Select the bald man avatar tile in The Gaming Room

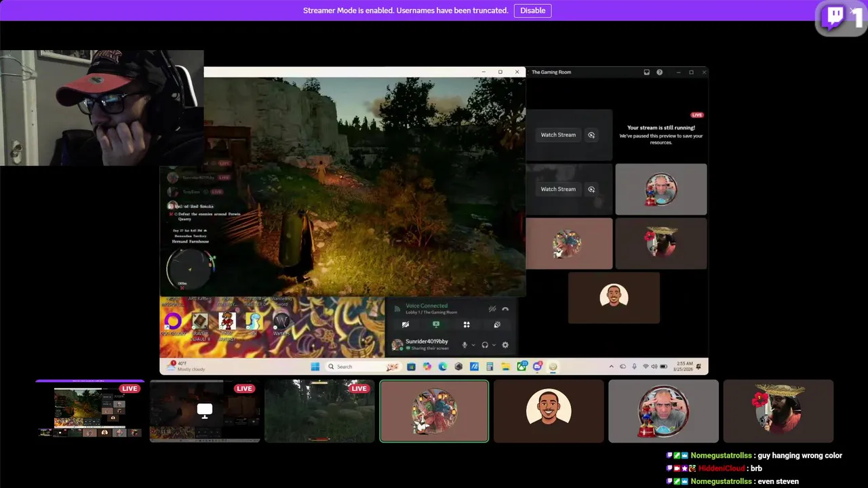pyautogui.click(x=660, y=189)
